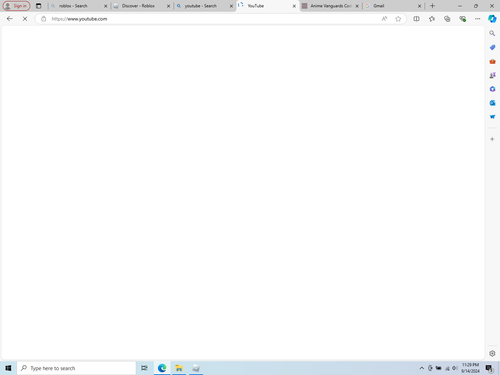Open the Favorites list
Viewport: 500px width, 375px height.
click(432, 19)
